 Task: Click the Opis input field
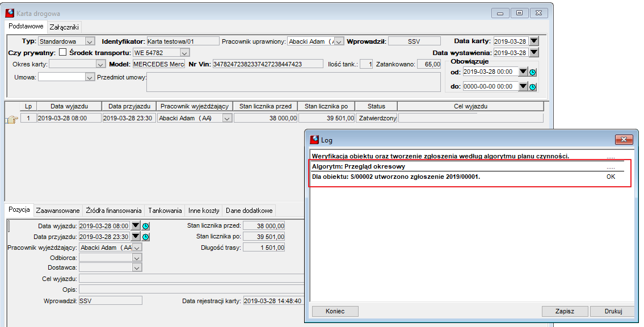click(191, 290)
